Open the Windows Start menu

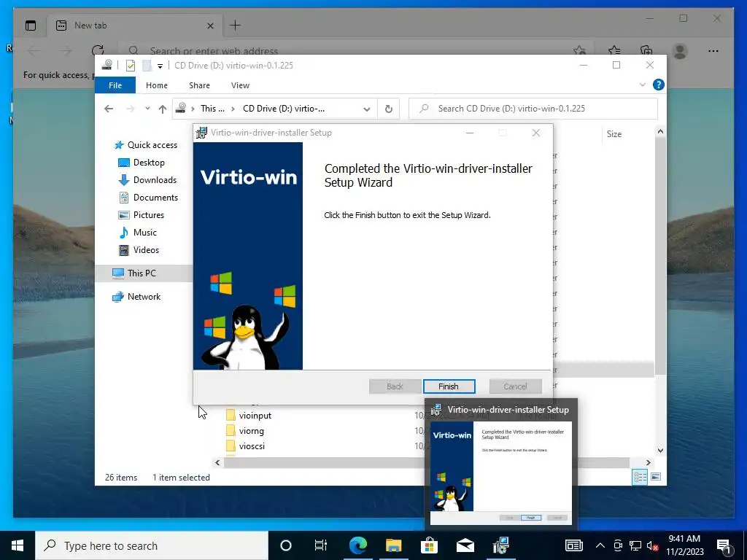pos(18,545)
